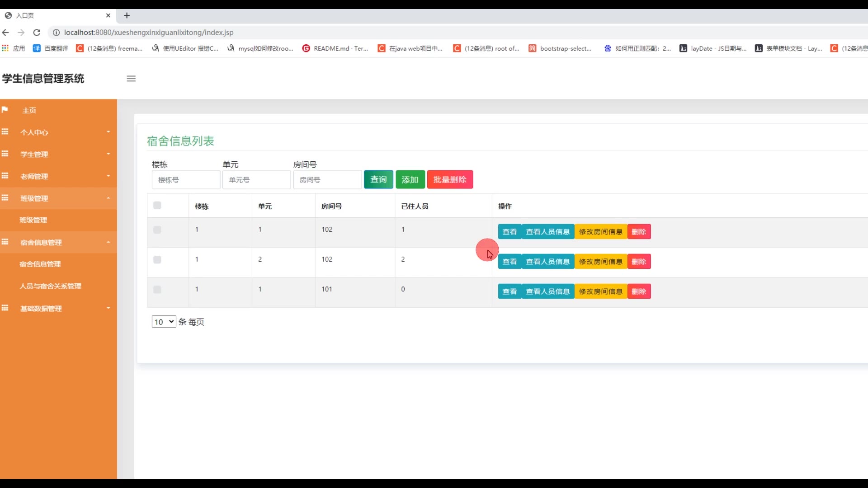Collapse the 宿舍信息管理 menu arrow
Screen dimensions: 868x488
pos(108,243)
